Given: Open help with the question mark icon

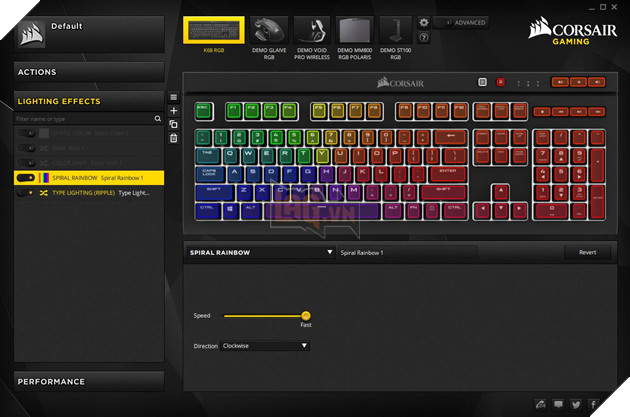Looking at the screenshot, I should point(424,38).
